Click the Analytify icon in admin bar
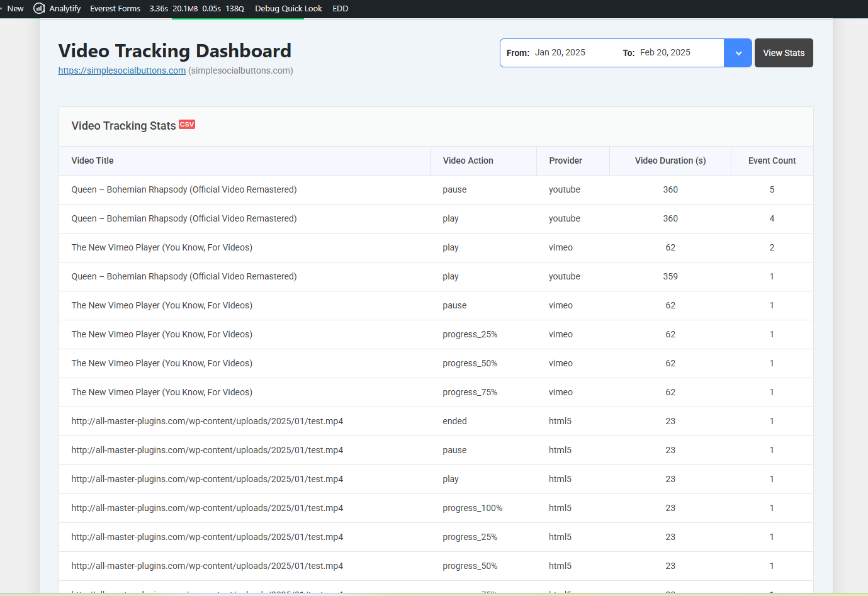This screenshot has height=596, width=868. [39, 9]
